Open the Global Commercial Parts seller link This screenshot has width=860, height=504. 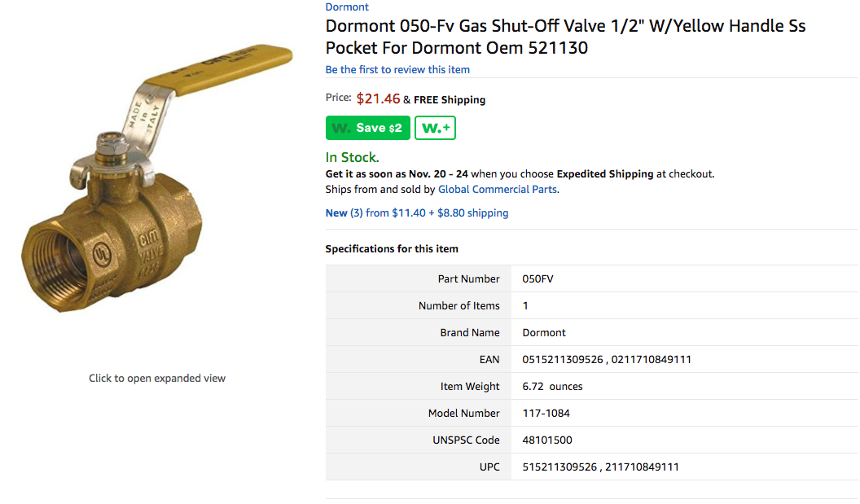[x=498, y=189]
